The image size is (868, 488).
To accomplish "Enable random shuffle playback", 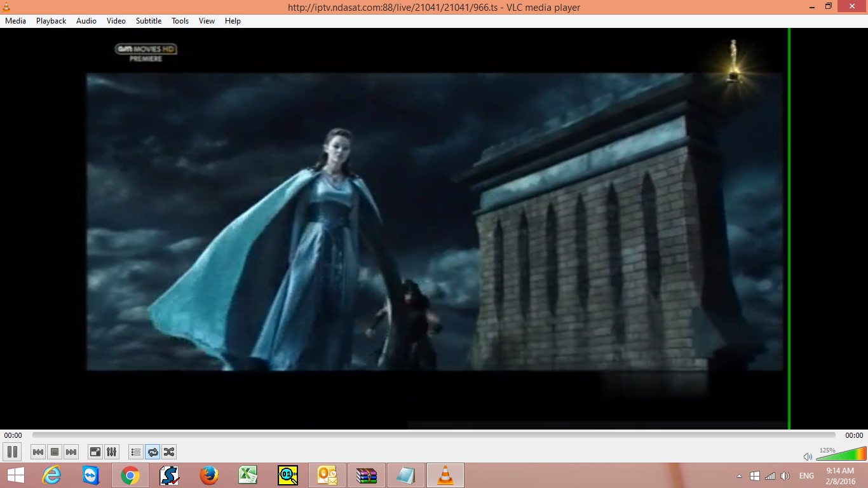I will point(169,452).
